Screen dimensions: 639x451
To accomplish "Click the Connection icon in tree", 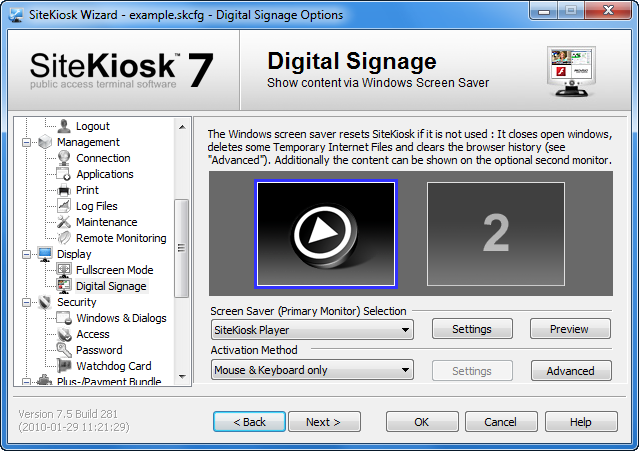I will click(x=64, y=158).
